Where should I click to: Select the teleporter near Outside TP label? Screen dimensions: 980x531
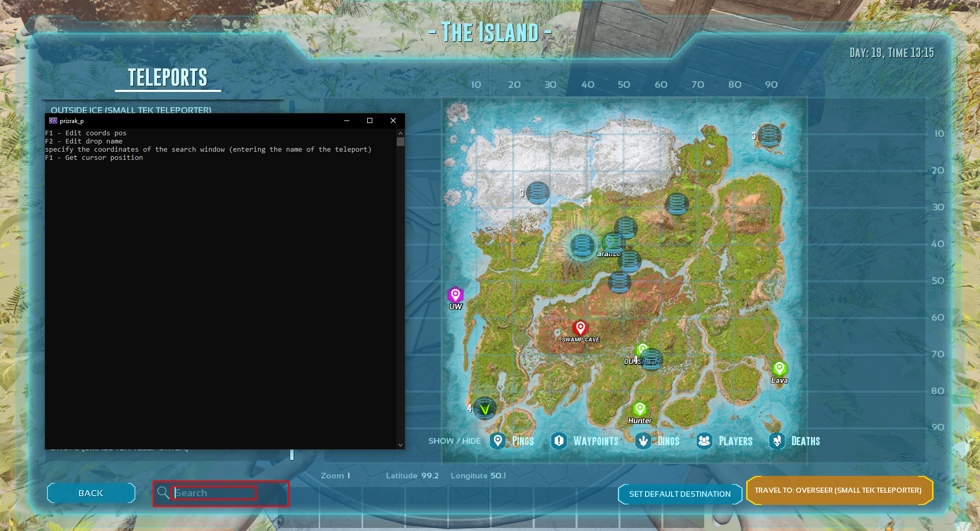tap(651, 359)
